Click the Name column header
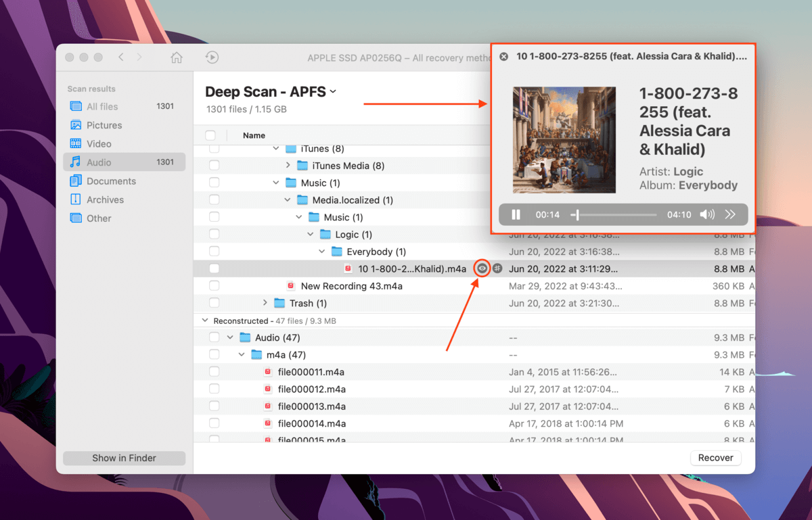Viewport: 812px width, 520px height. tap(254, 135)
